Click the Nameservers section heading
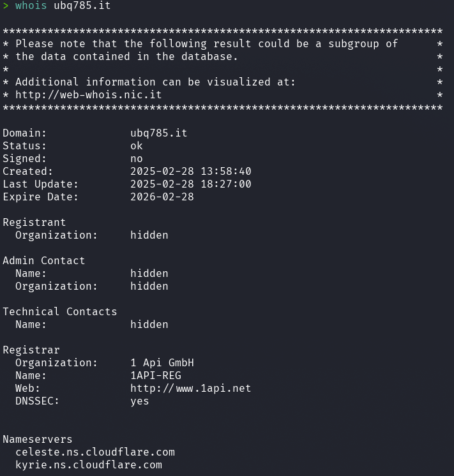The image size is (454, 476). pos(38,439)
